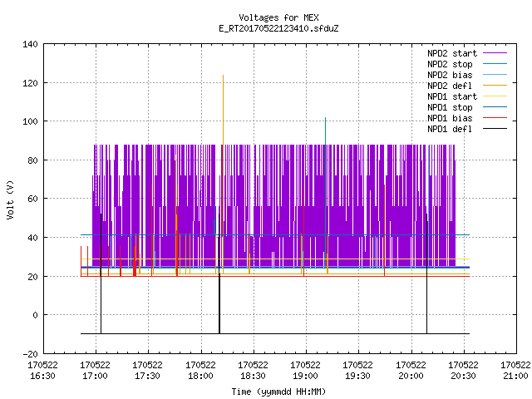
Task: Click the red NPD1 bias legend line
Action: pos(495,118)
